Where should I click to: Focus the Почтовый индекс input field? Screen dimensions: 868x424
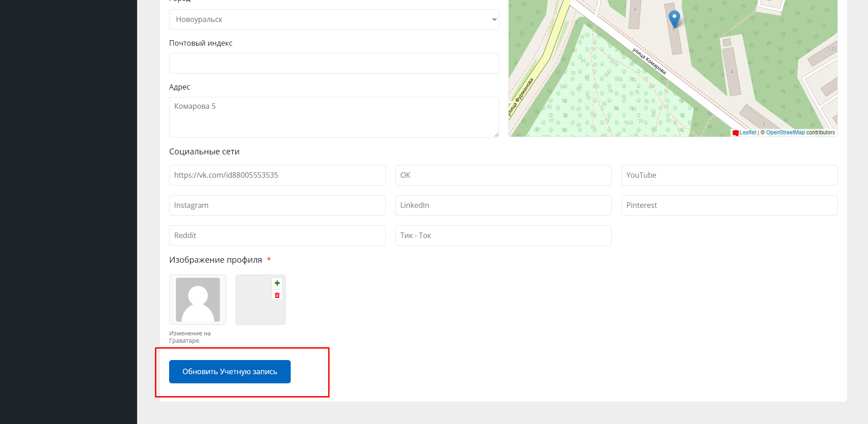click(334, 64)
